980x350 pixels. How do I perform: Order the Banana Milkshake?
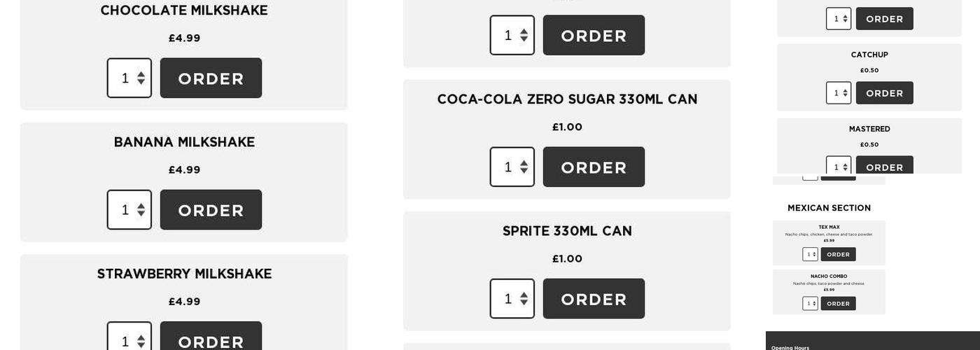(211, 210)
